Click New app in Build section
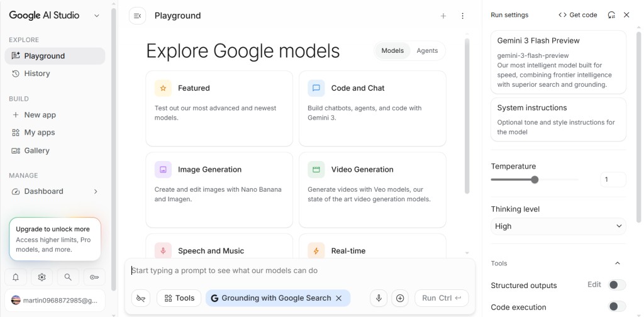Viewport: 644px width, 317px height. [x=55, y=115]
